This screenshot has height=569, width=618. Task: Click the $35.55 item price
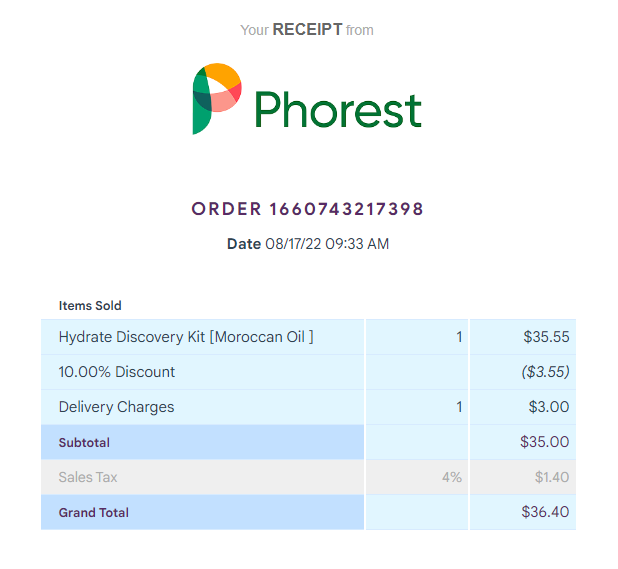(x=546, y=337)
